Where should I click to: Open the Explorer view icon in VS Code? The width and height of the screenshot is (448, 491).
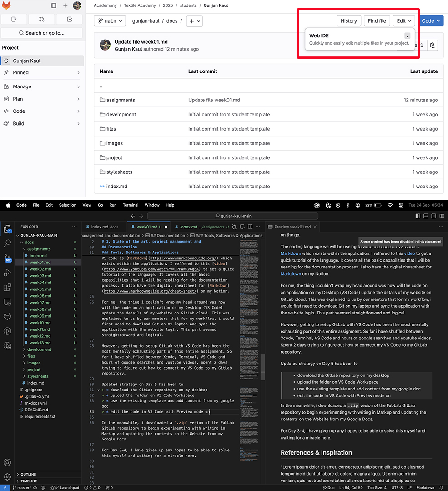point(8,229)
